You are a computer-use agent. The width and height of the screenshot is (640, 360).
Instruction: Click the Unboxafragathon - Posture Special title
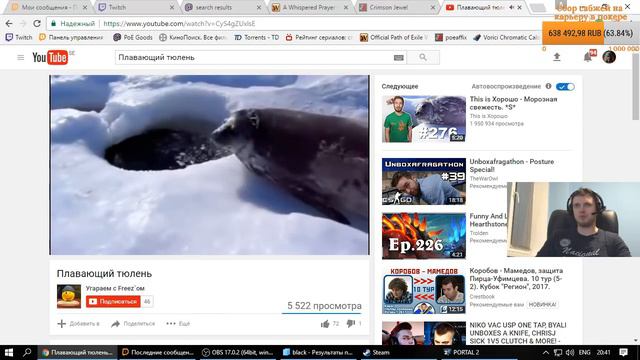(511, 165)
